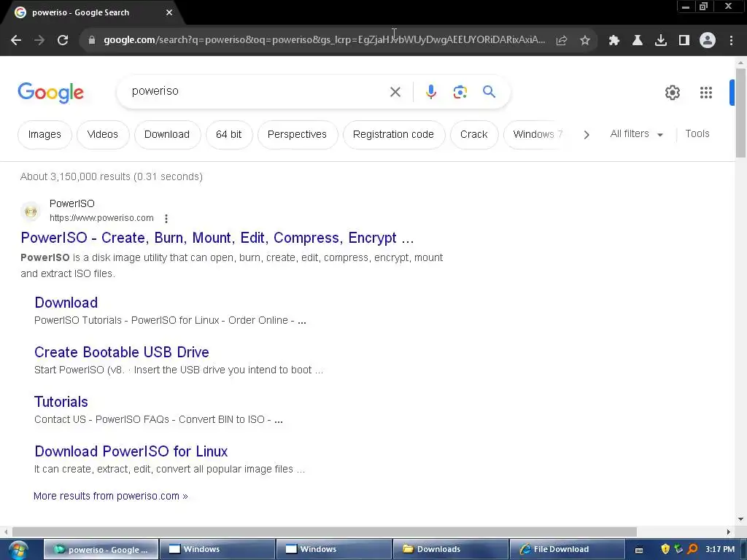This screenshot has width=747, height=560.
Task: Search by image with the camera icon
Action: [460, 92]
